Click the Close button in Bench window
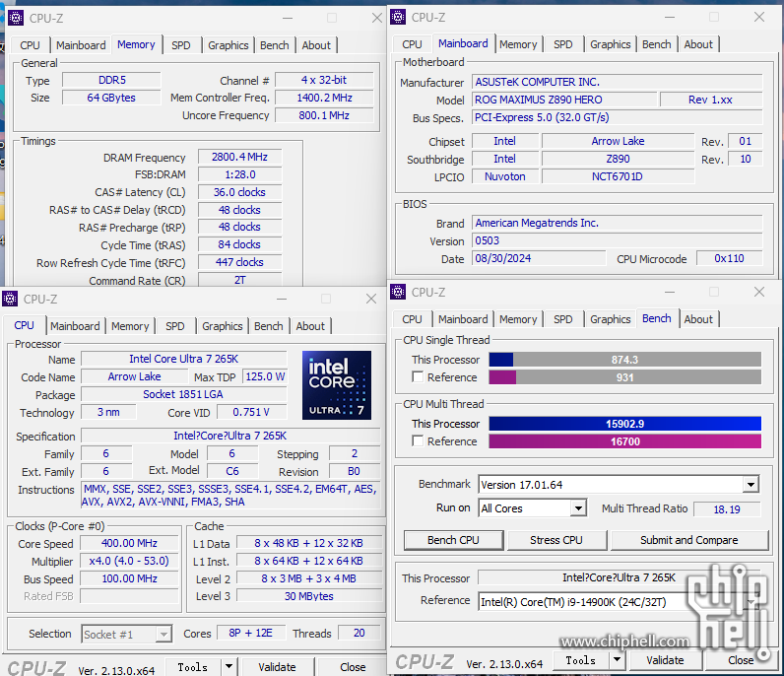Viewport: 784px width, 676px height. (741, 660)
